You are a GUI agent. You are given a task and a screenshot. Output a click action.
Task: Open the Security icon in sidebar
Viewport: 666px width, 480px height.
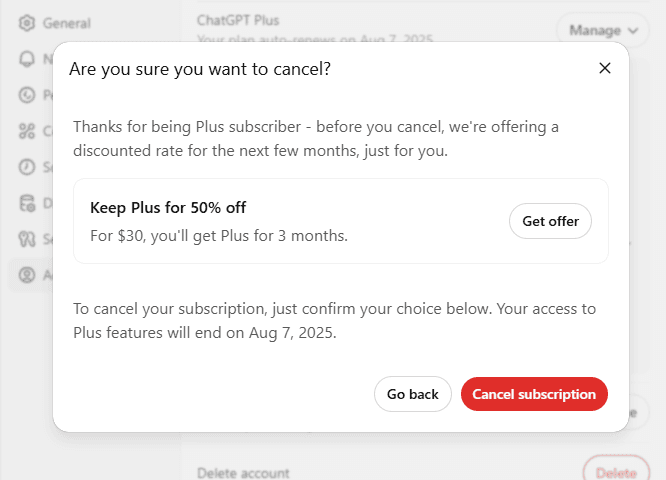[x=27, y=239]
